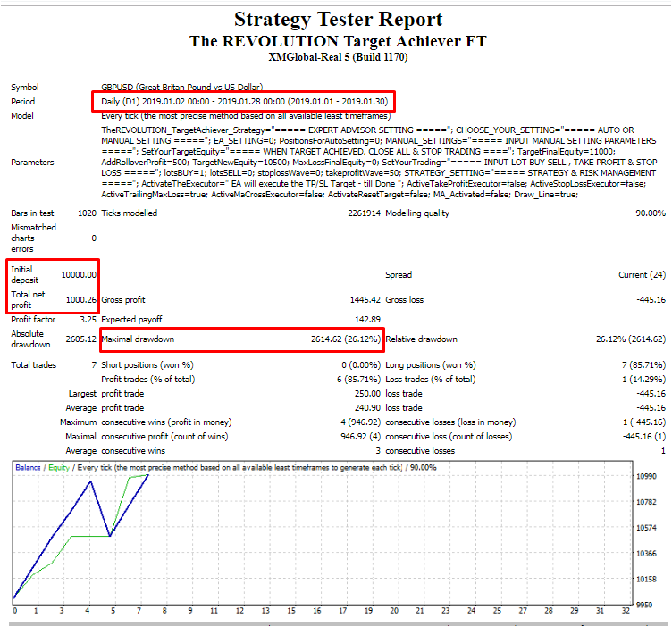Click the chart X-axis label 32
The image size is (672, 627).
[x=626, y=611]
